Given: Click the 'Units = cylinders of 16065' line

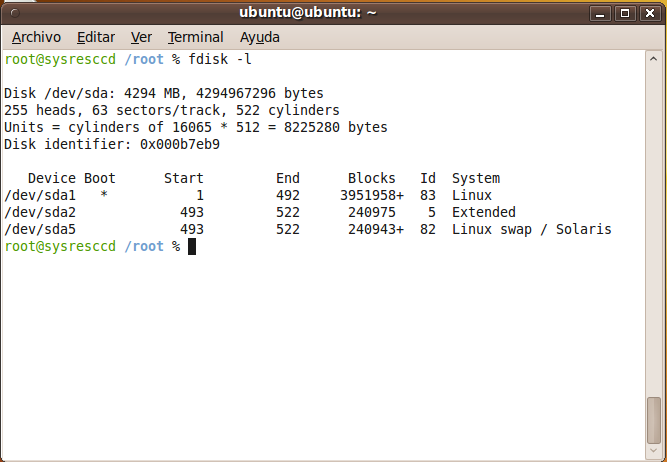Looking at the screenshot, I should point(196,127).
